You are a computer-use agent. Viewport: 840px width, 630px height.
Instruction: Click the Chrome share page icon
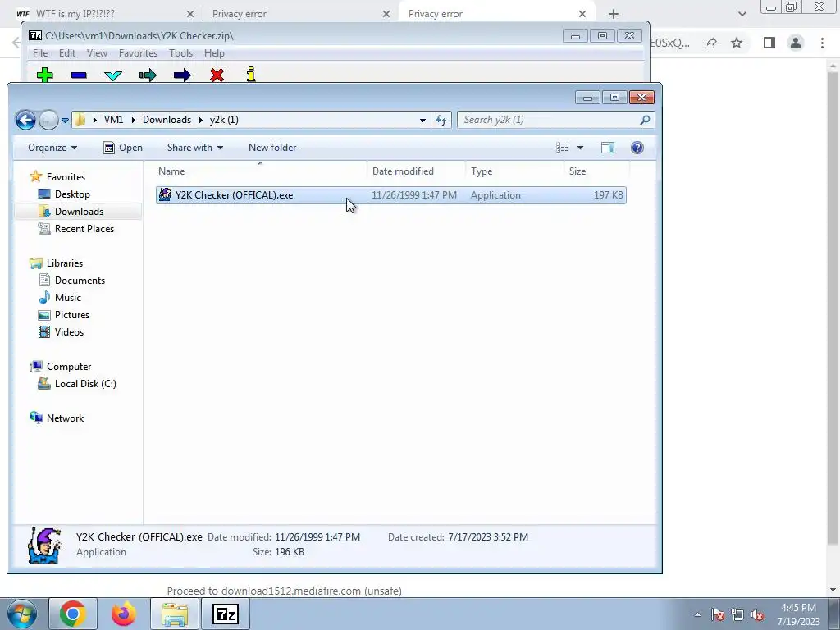pyautogui.click(x=710, y=43)
